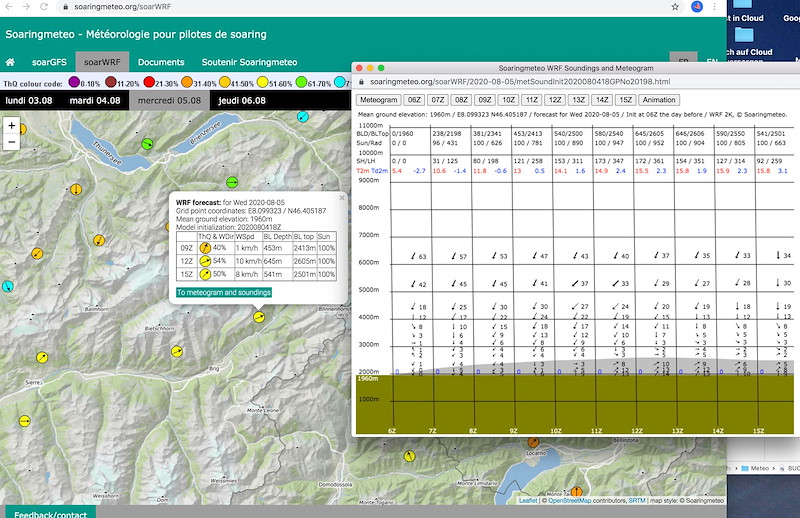Bookmark page with star icon
This screenshot has height=518, width=800.
(x=675, y=7)
